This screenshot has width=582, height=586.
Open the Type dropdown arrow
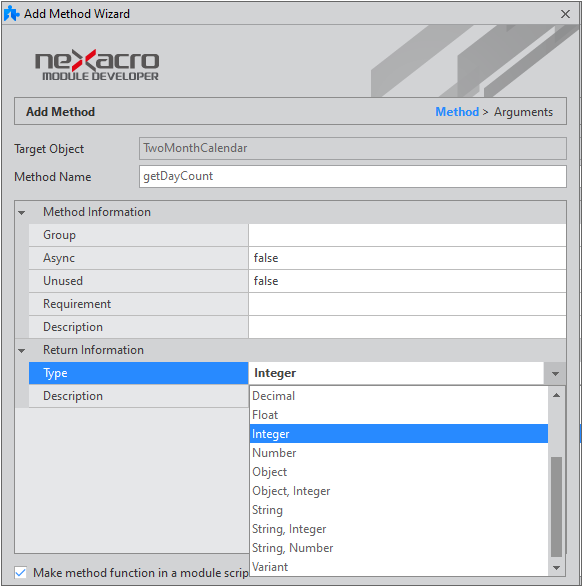click(555, 373)
